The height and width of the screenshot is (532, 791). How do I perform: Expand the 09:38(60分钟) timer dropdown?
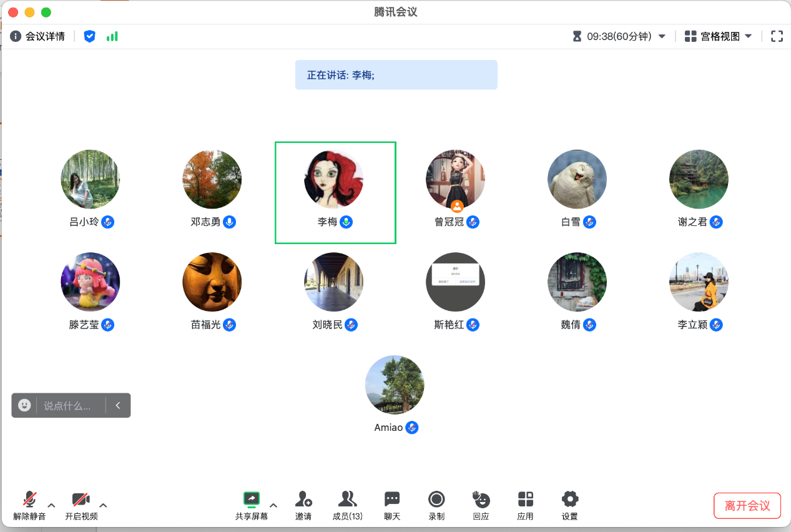tap(619, 36)
